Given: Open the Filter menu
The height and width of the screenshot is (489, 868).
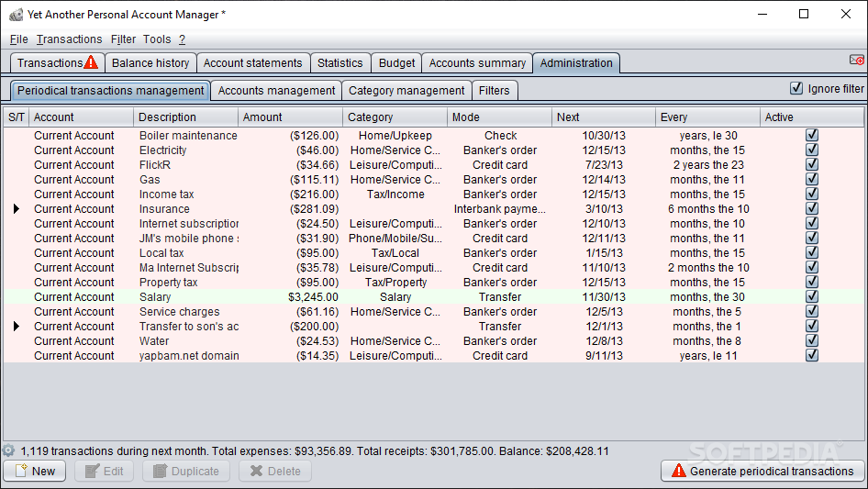Looking at the screenshot, I should point(123,39).
